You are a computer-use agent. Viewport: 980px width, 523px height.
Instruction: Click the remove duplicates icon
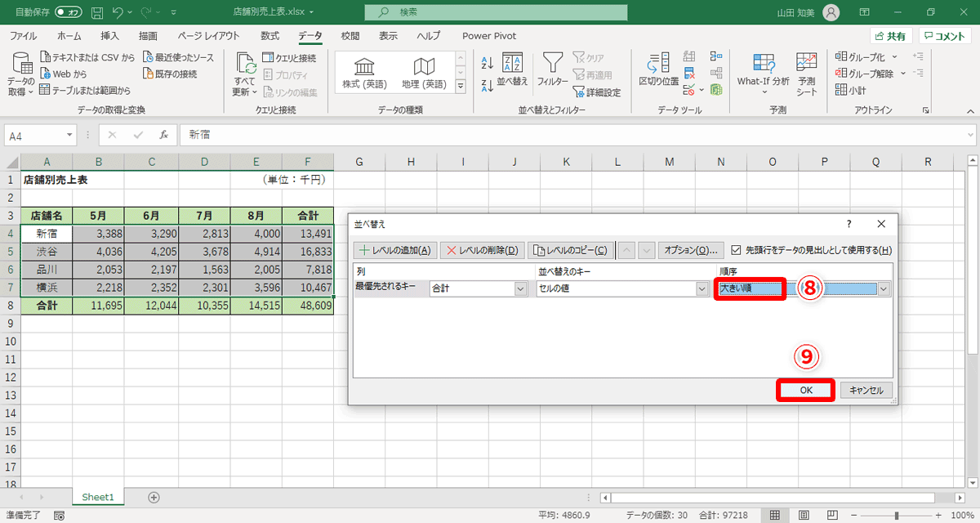689,74
